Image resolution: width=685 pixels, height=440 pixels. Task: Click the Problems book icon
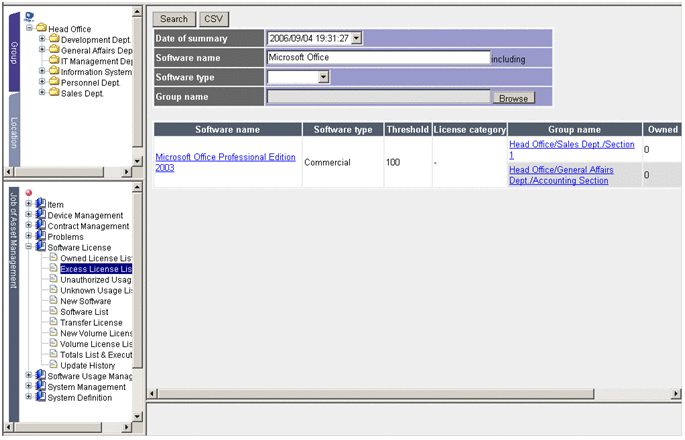click(41, 236)
